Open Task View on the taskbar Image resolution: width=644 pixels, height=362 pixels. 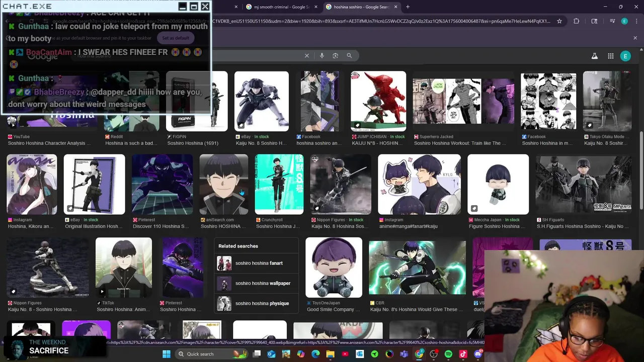pyautogui.click(x=257, y=354)
